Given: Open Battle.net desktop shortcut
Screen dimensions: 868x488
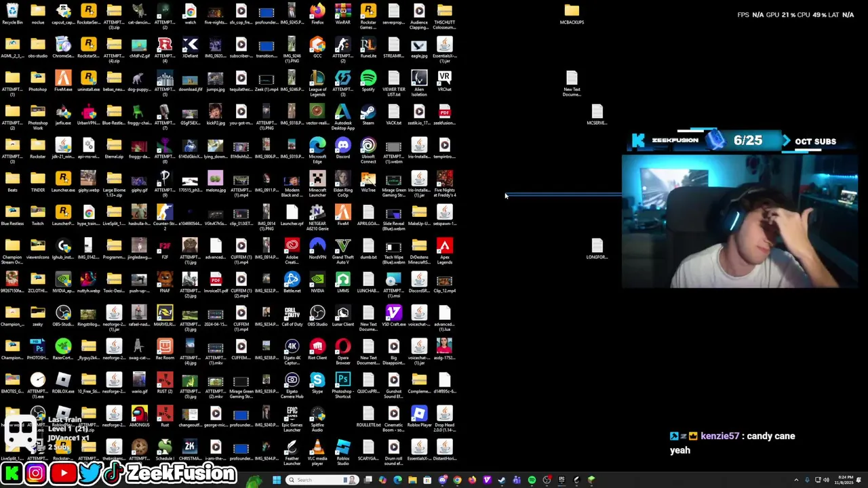Looking at the screenshot, I should point(292,283).
